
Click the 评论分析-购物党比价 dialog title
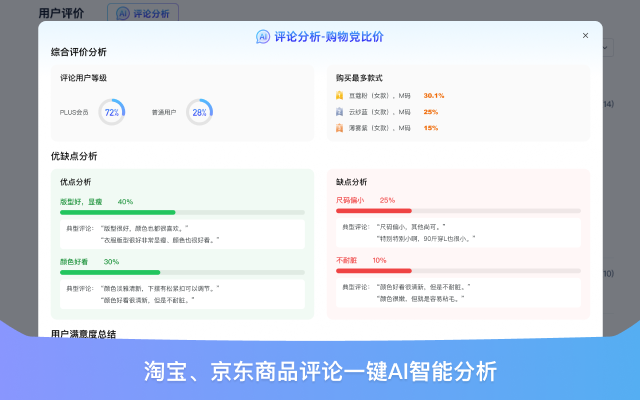(329, 37)
